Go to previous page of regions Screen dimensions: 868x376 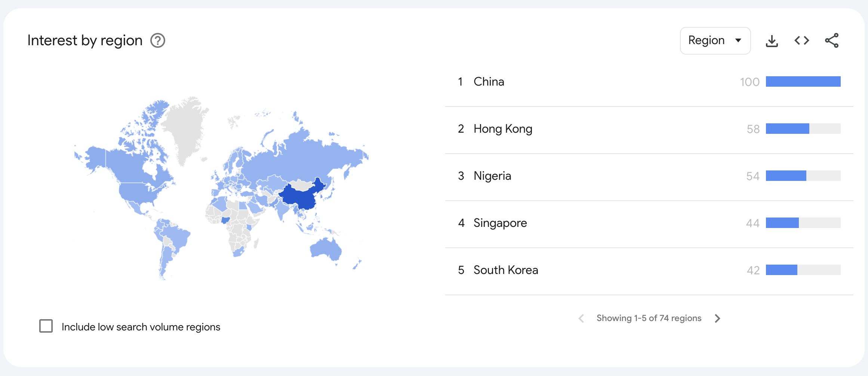581,318
